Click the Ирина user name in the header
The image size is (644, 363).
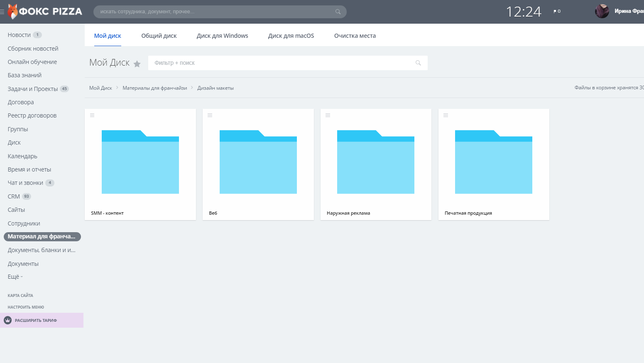629,11
